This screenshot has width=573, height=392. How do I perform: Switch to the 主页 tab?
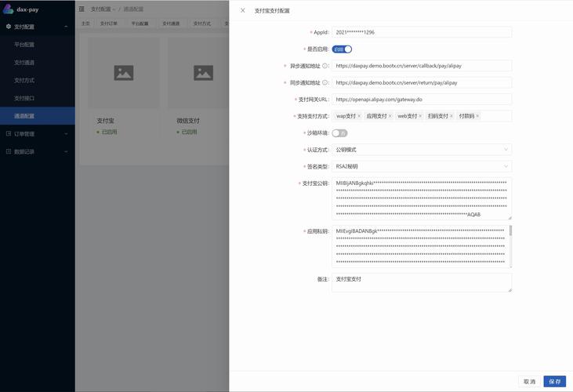click(85, 24)
